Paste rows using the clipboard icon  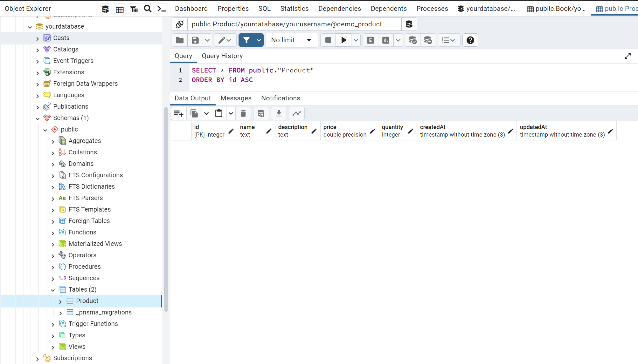coord(219,113)
